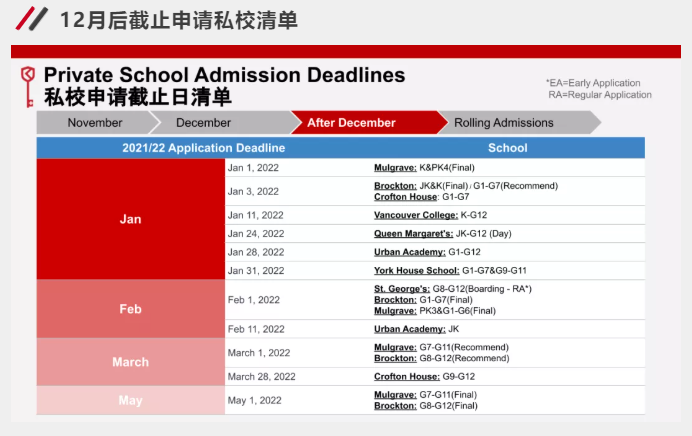Click the School column header
692x436 pixels.
[x=507, y=148]
